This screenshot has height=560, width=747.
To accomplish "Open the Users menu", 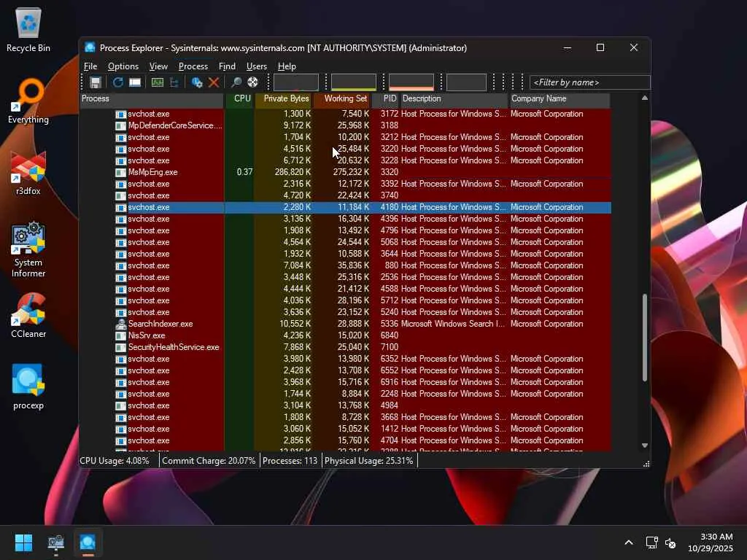I will tap(256, 66).
